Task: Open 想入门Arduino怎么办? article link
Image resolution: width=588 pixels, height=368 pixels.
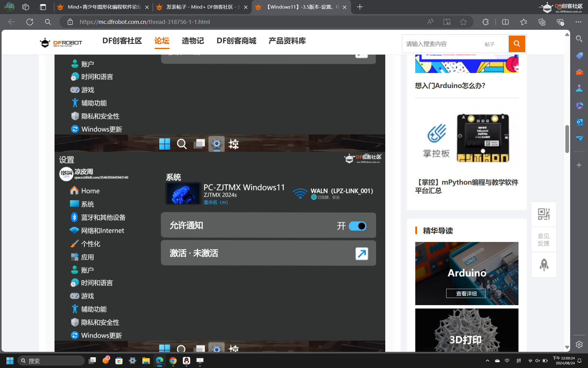Action: click(450, 86)
